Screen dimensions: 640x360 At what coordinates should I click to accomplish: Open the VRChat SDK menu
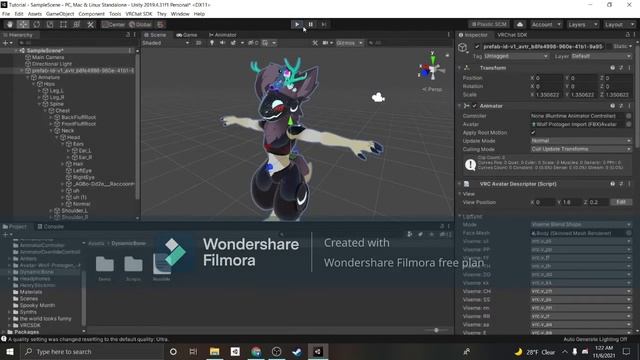[x=139, y=14]
